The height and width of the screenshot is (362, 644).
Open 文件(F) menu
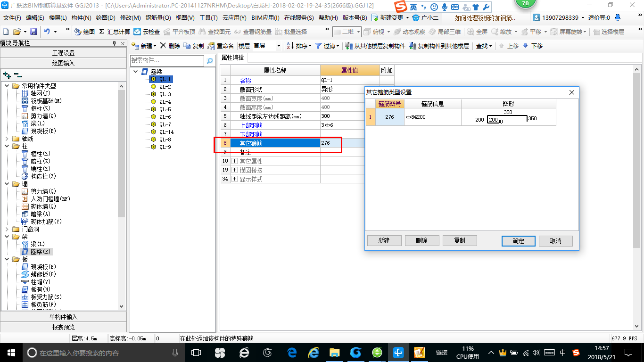pyautogui.click(x=12, y=17)
